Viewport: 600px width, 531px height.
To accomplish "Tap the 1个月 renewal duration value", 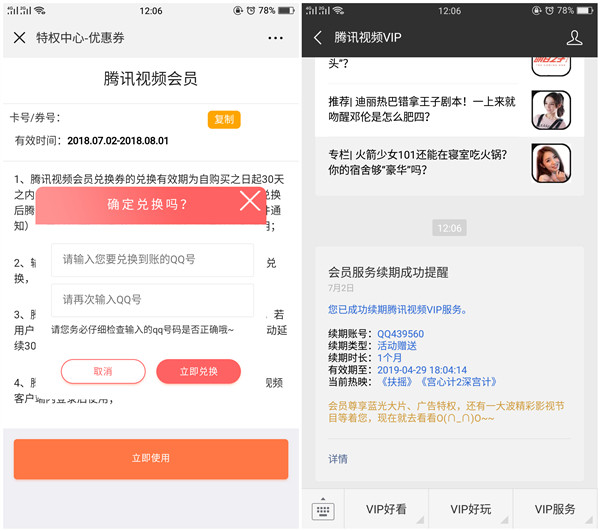I will click(x=390, y=358).
